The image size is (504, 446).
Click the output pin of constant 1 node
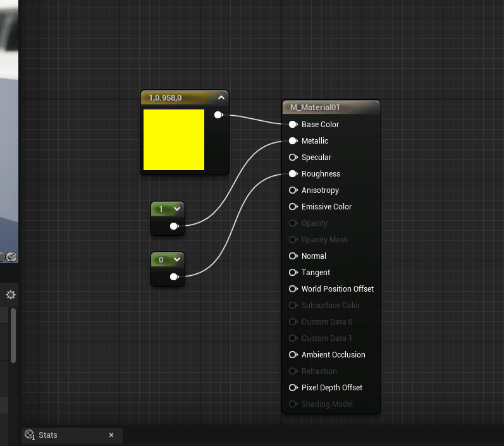click(174, 226)
